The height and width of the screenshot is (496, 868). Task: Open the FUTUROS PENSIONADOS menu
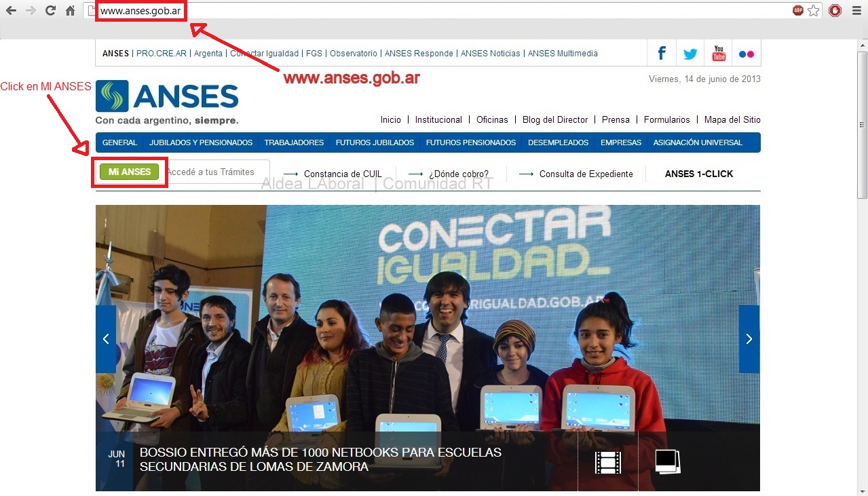click(x=471, y=142)
